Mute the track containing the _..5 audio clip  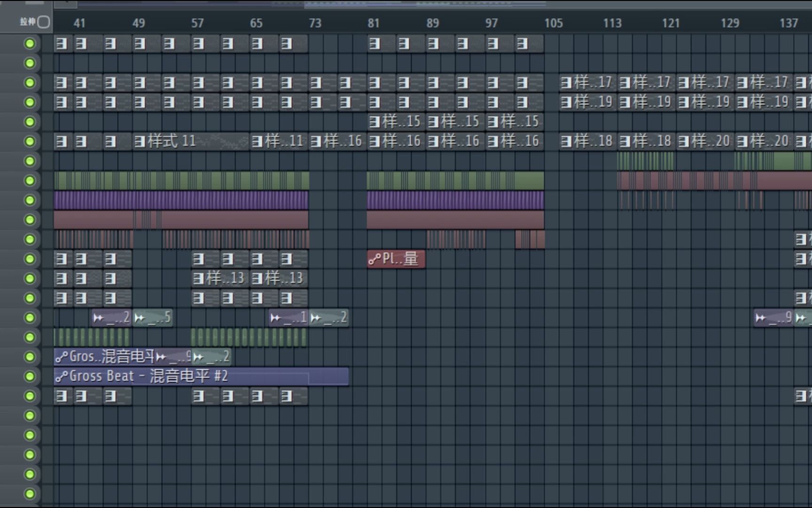(30, 318)
